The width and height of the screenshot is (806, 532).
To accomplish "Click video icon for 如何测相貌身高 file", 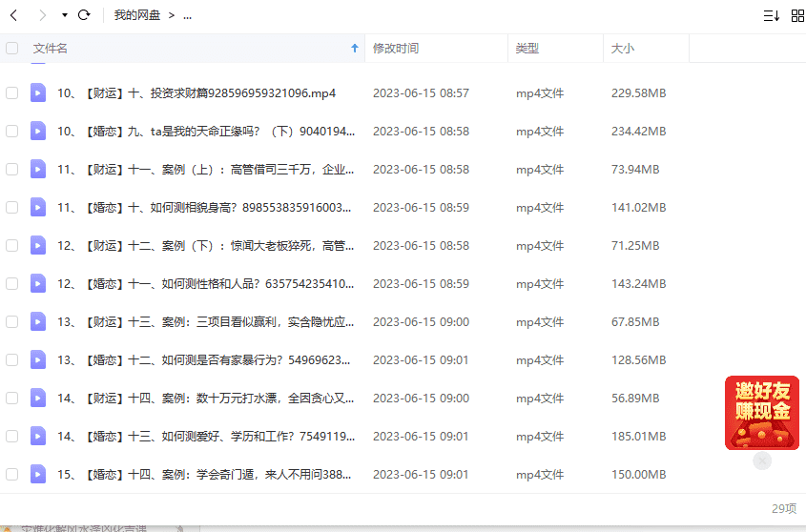I will point(37,207).
